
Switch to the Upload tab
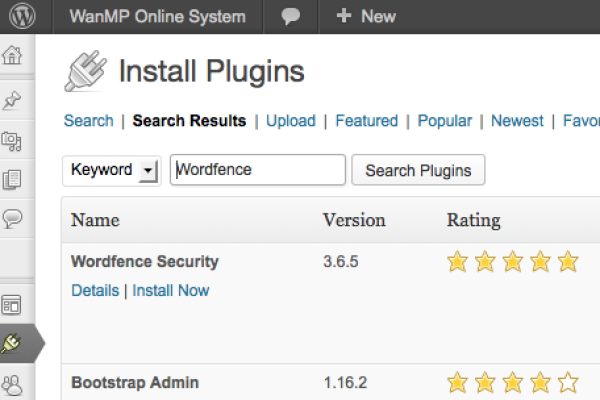[291, 121]
